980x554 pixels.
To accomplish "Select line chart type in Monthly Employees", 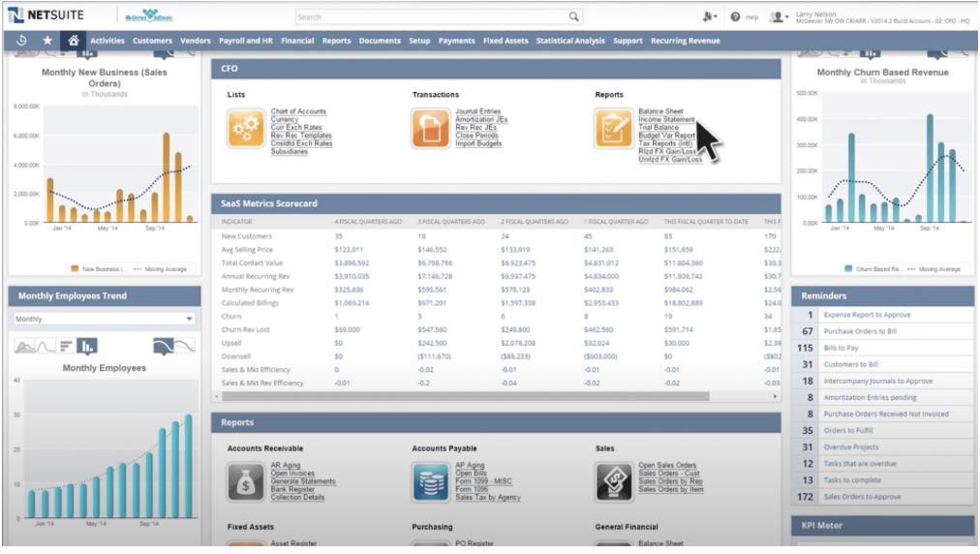I will click(x=46, y=346).
